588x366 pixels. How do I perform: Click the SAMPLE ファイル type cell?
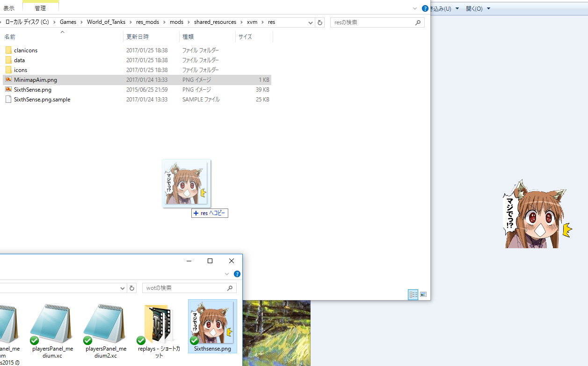[x=201, y=99]
